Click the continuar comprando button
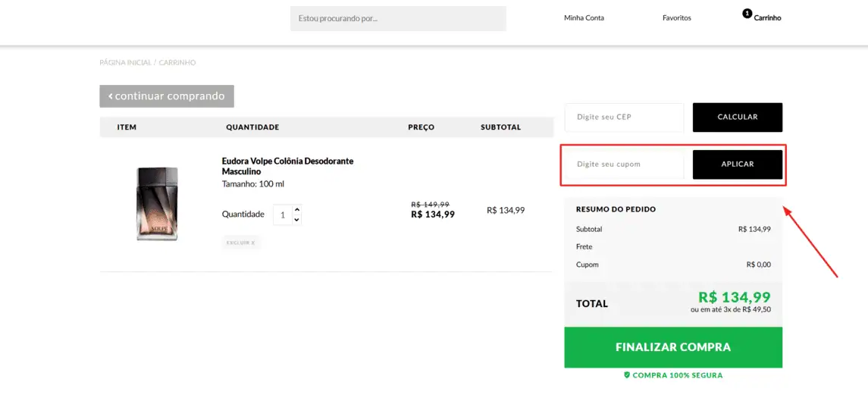868x401 pixels. 167,96
